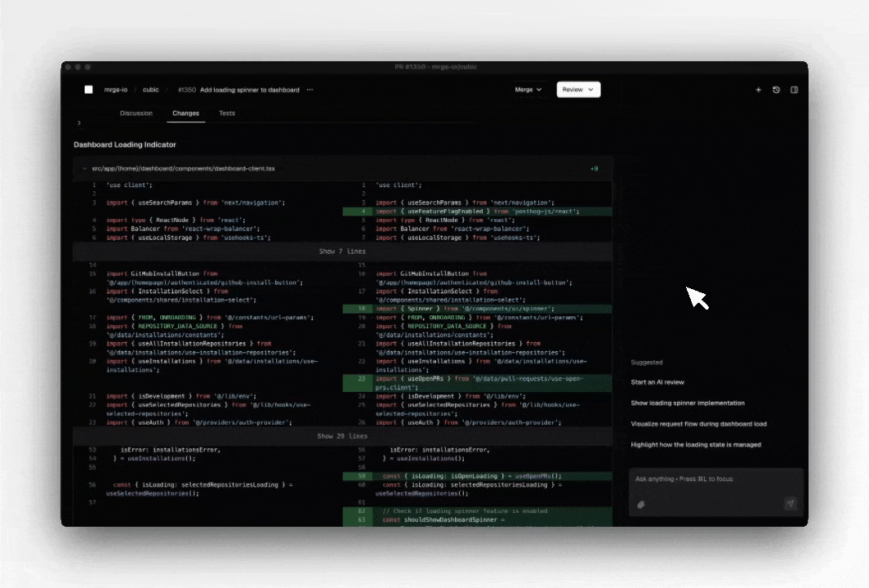Screen dimensions: 869x588
Task: Click the +9 changes badge on the file header
Action: (x=595, y=168)
